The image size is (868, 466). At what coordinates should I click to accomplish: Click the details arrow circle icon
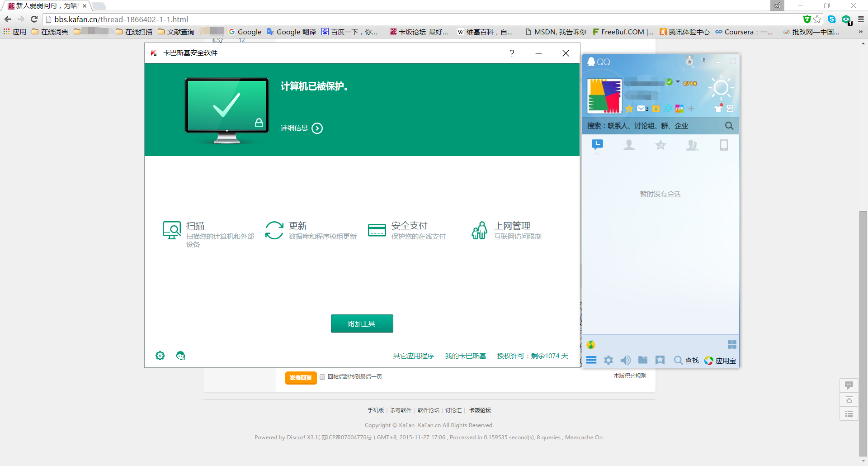(x=317, y=128)
